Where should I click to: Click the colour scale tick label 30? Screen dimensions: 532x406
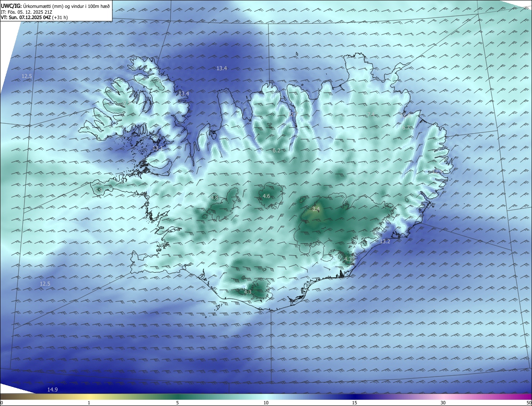443,403
